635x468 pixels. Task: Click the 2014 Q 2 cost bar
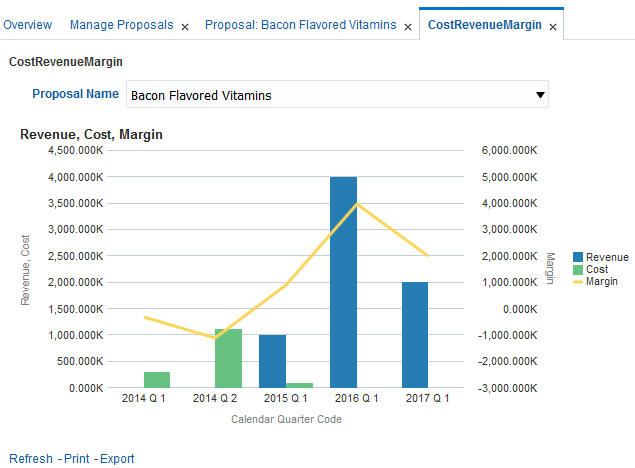click(x=229, y=358)
